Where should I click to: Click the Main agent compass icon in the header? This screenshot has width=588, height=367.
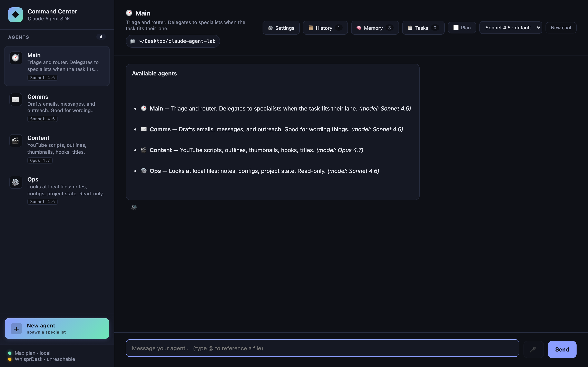click(129, 13)
